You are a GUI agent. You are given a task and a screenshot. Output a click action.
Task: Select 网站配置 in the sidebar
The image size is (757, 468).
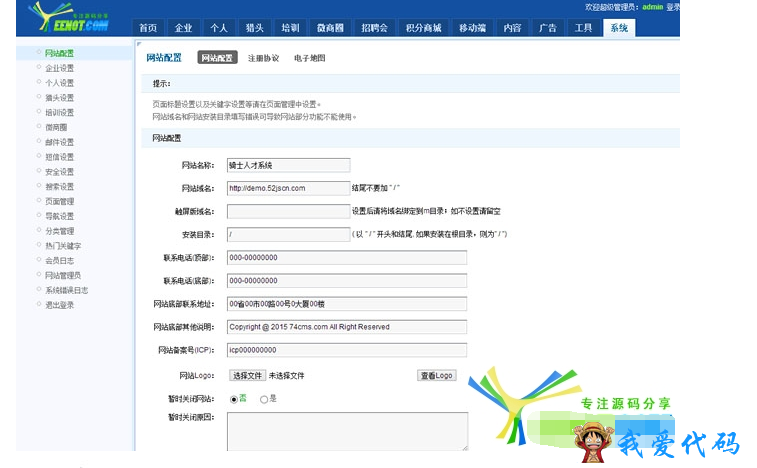point(59,53)
